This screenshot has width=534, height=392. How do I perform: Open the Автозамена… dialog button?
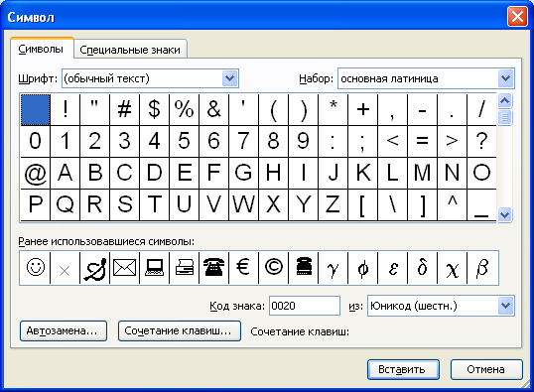click(x=64, y=330)
